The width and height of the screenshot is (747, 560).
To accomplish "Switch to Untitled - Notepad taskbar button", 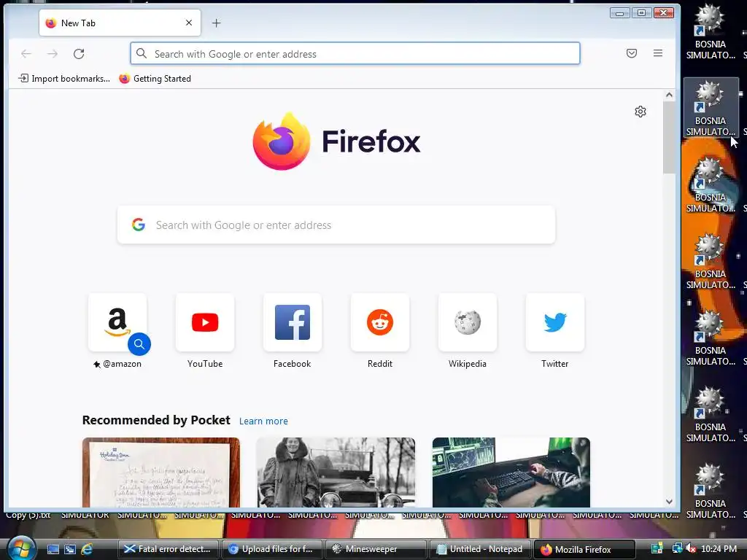I will [x=480, y=549].
